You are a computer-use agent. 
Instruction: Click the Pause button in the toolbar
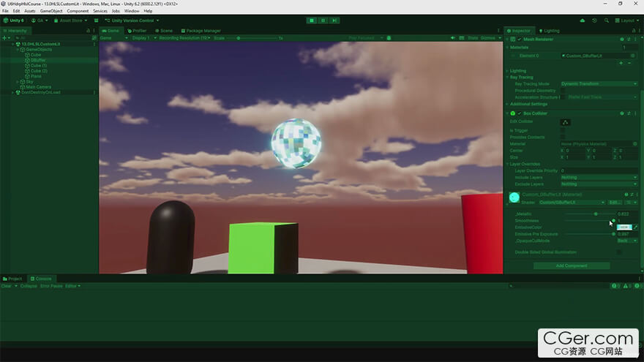tap(323, 20)
